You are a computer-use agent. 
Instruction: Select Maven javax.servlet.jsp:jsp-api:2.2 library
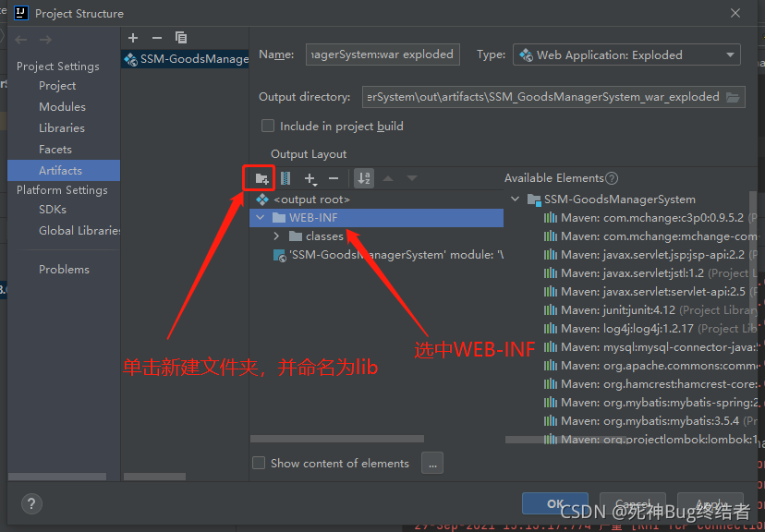click(650, 255)
